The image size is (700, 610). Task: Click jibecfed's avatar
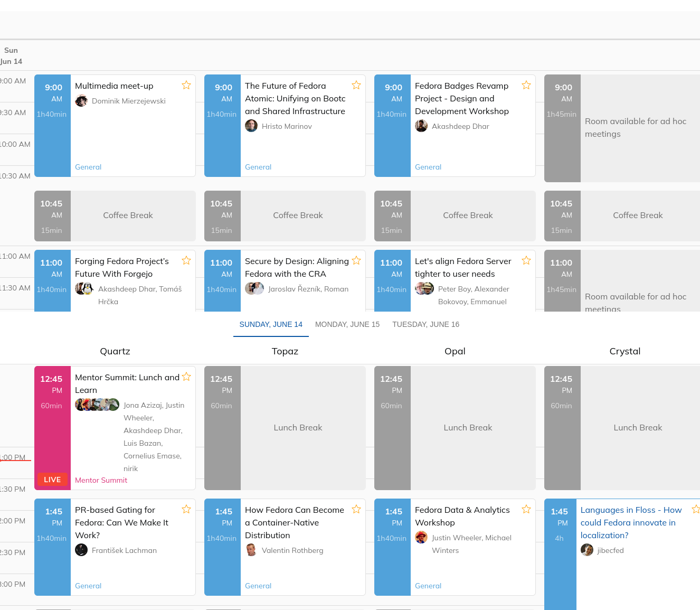(x=587, y=550)
